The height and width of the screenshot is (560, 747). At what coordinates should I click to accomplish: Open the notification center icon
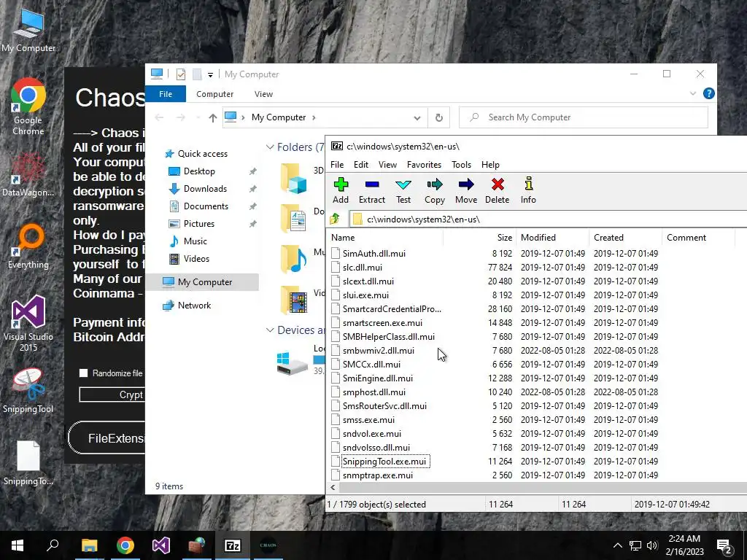pyautogui.click(x=724, y=545)
